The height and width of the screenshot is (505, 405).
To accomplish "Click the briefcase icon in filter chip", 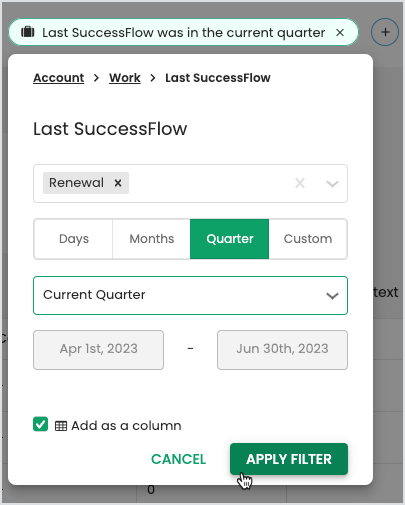I will 28,32.
